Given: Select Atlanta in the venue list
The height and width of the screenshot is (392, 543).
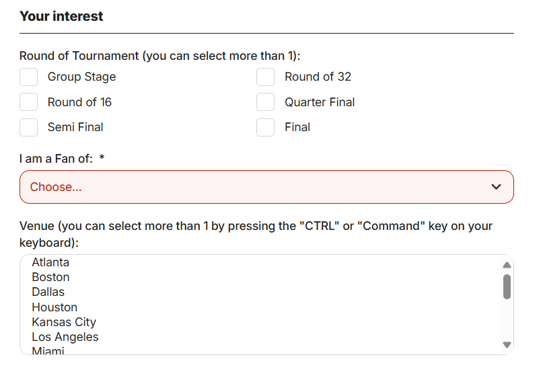Looking at the screenshot, I should 50,262.
